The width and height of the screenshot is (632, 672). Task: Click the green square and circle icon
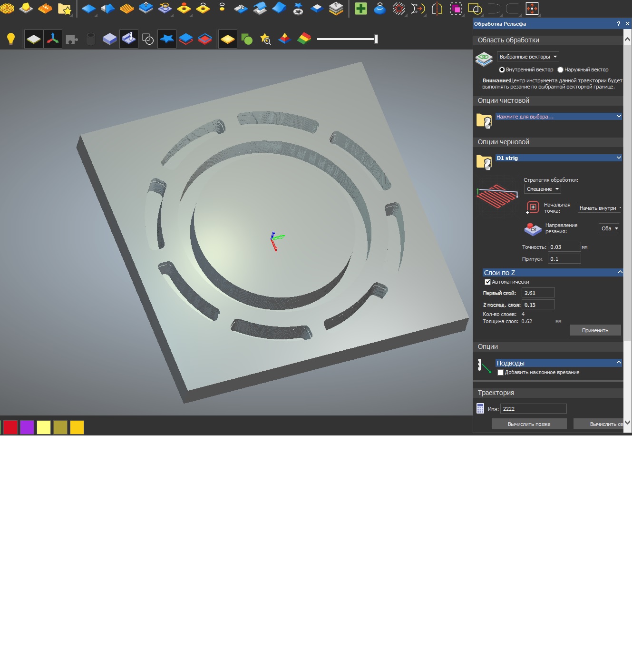click(247, 39)
